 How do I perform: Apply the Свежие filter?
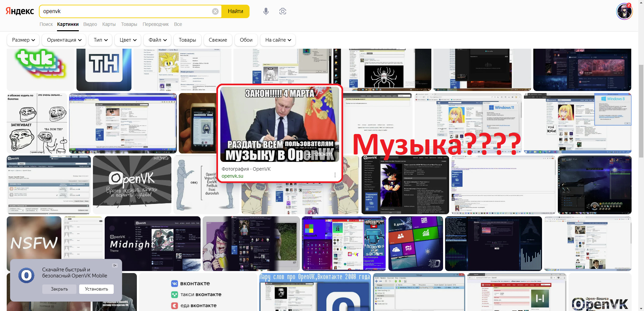click(x=218, y=40)
